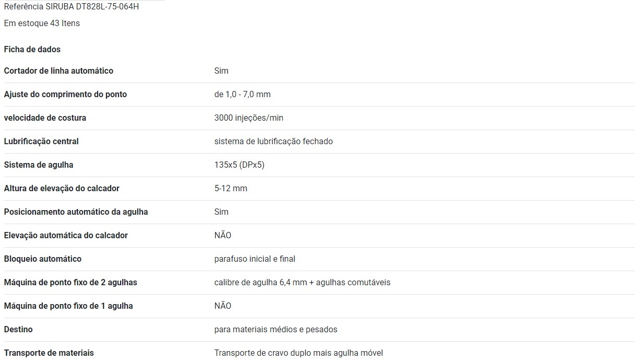Screen dimensions: 644x361
Task: Click the reference SIRUBA DT828L-75-064H text
Action: pyautogui.click(x=72, y=7)
